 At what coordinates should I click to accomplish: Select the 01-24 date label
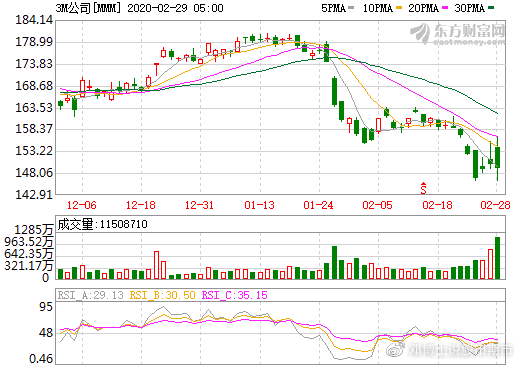318,205
